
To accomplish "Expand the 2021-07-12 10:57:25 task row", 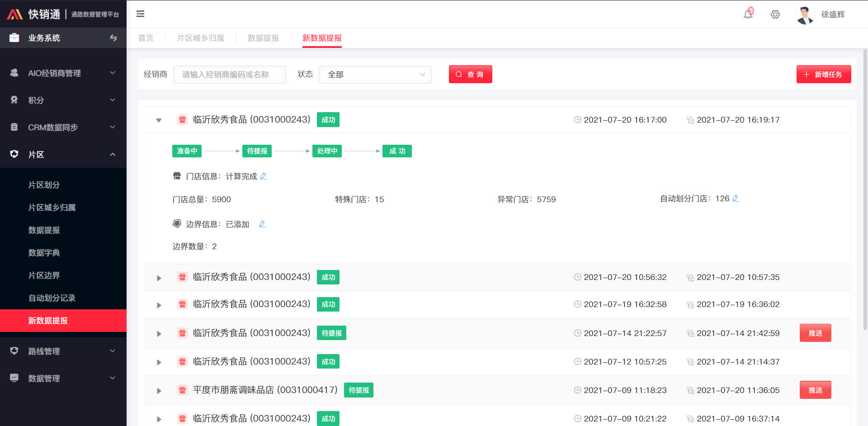I will pos(159,362).
